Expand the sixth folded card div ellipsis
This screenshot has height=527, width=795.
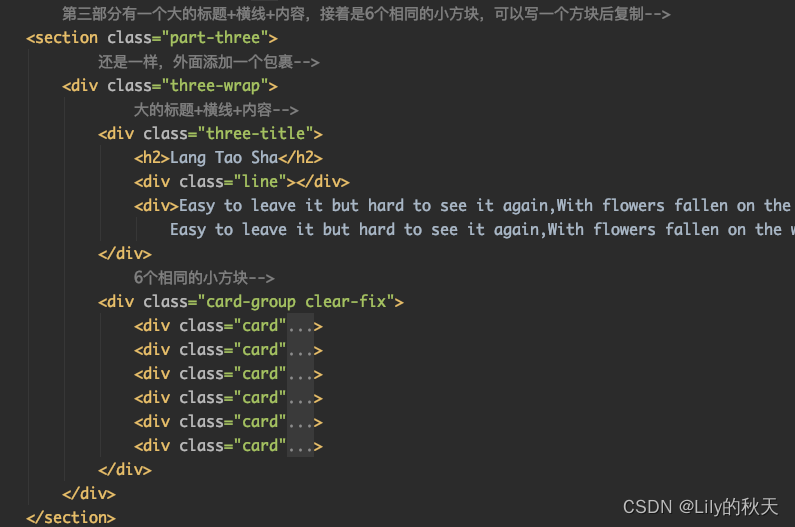(x=300, y=445)
